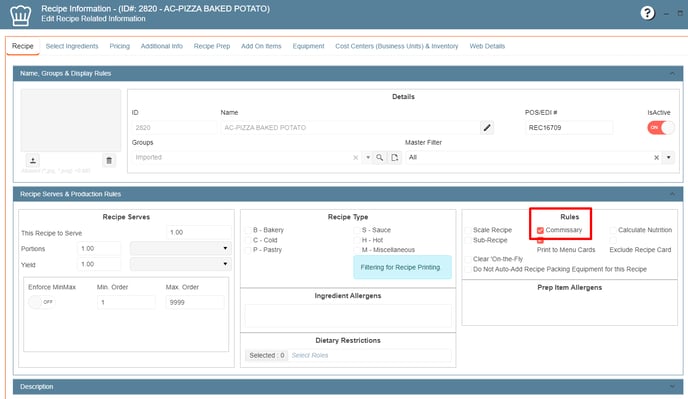Check the S - Sauce checkbox
Image resolution: width=688 pixels, height=399 pixels.
coord(357,230)
